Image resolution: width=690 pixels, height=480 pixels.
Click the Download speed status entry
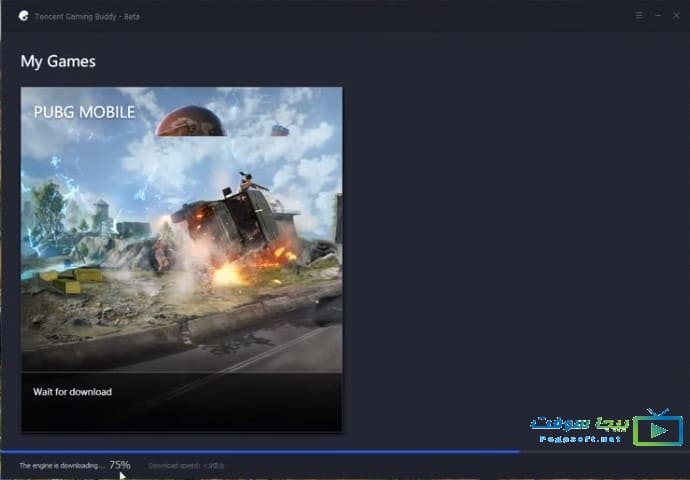pyautogui.click(x=186, y=465)
